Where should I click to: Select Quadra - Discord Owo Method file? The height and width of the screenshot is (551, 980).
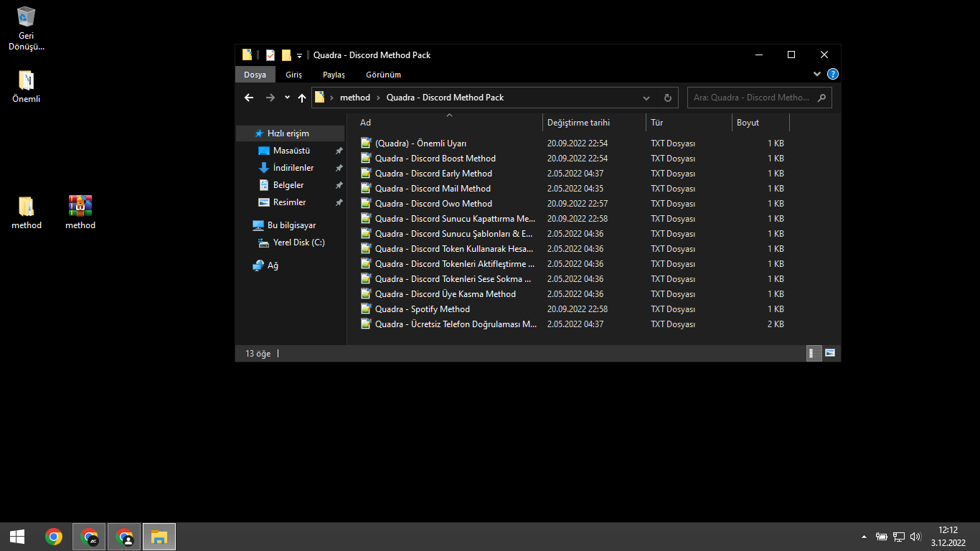pyautogui.click(x=573, y=204)
